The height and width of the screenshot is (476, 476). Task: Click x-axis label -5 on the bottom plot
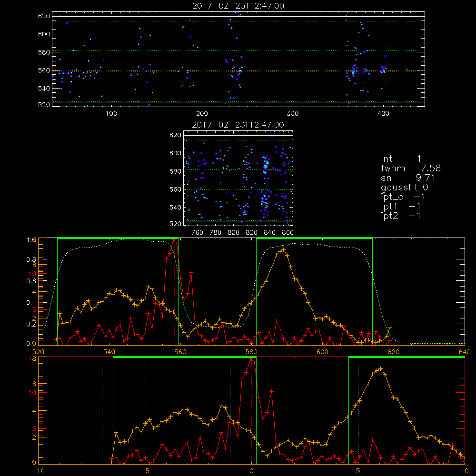click(145, 471)
